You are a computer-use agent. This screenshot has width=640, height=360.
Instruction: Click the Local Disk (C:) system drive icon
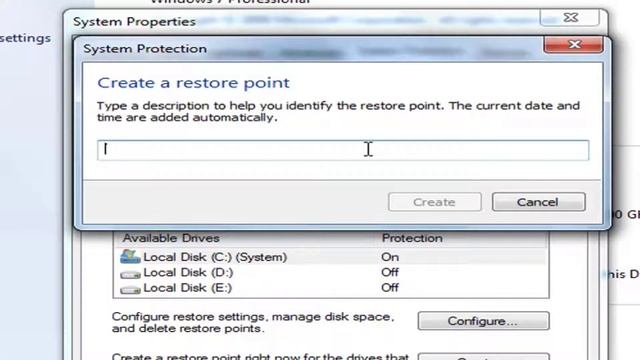tap(130, 257)
